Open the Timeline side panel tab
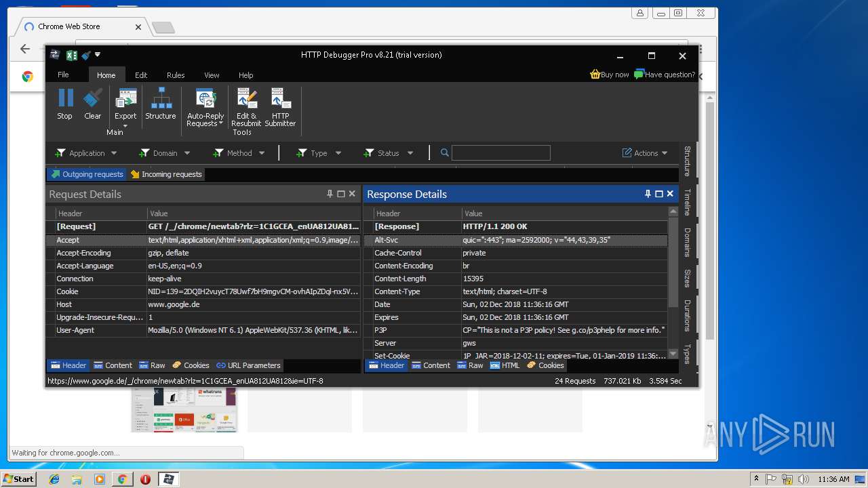The height and width of the screenshot is (488, 868). pyautogui.click(x=687, y=202)
